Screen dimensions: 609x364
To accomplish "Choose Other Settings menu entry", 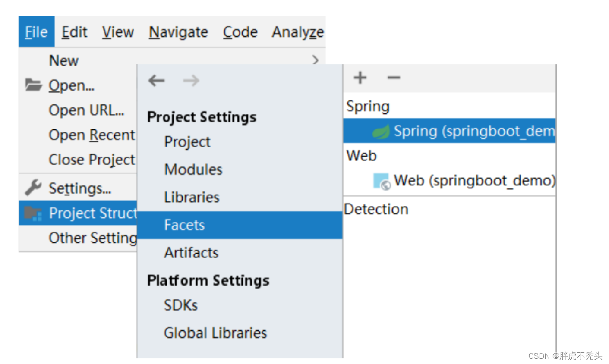I will point(93,238).
